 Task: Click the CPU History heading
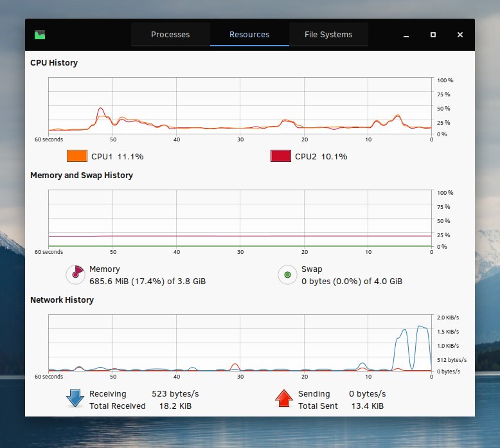coord(54,63)
